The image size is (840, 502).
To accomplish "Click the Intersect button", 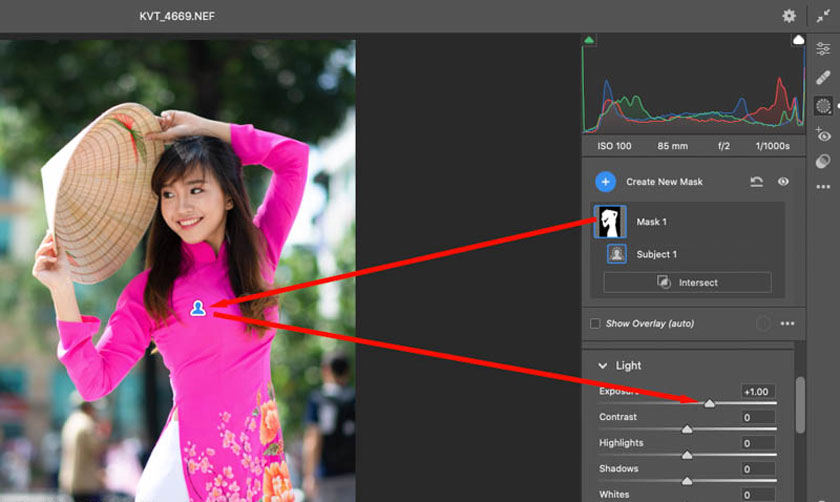I will pos(687,283).
